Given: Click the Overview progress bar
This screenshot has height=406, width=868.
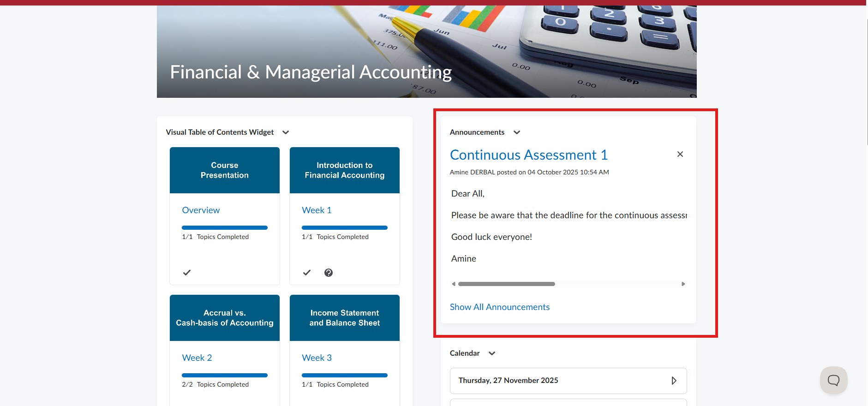Looking at the screenshot, I should click(x=225, y=227).
